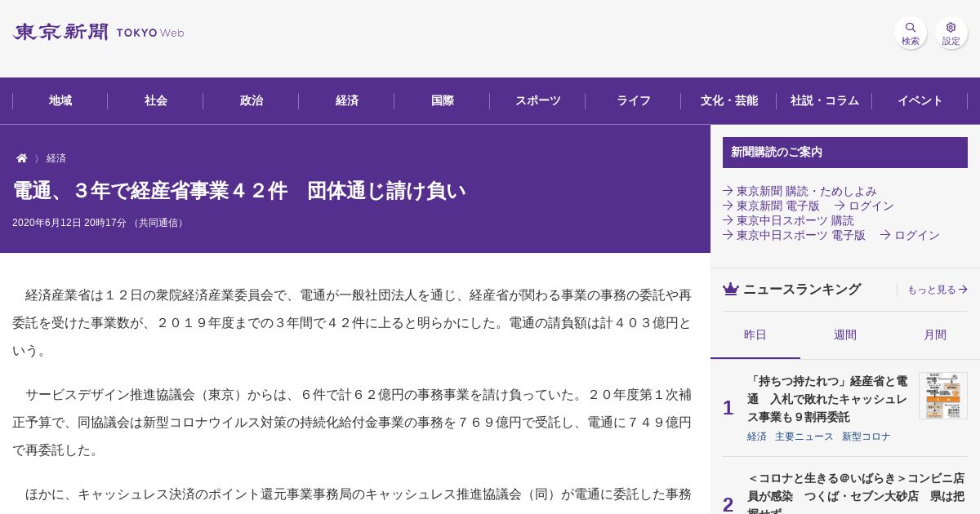Click もっと見る in news ranking
The width and height of the screenshot is (980, 514).
tap(938, 290)
